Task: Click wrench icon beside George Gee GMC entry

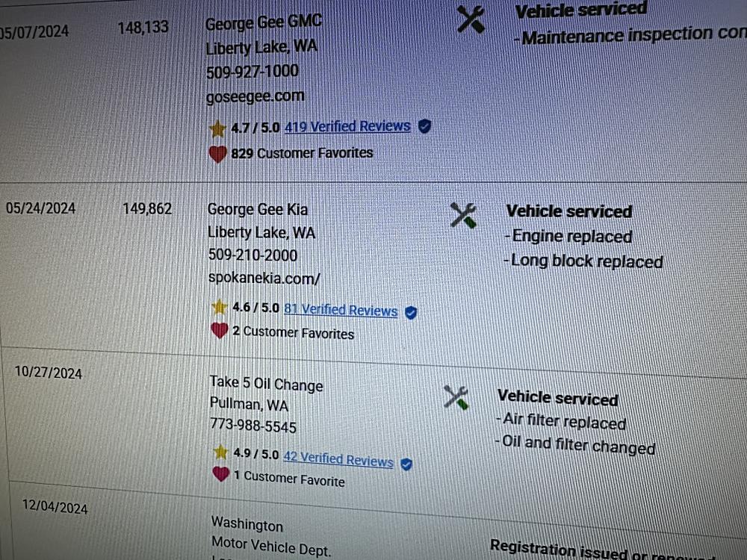Action: [470, 19]
